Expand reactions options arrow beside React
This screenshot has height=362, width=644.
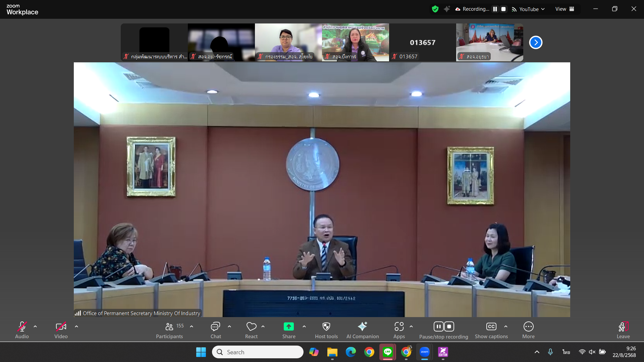pos(263,326)
